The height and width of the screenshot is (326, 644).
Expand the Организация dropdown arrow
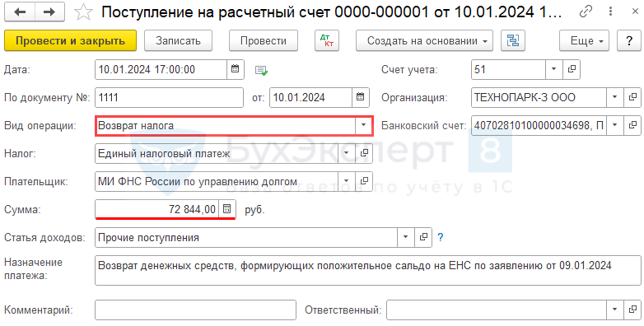tap(615, 97)
